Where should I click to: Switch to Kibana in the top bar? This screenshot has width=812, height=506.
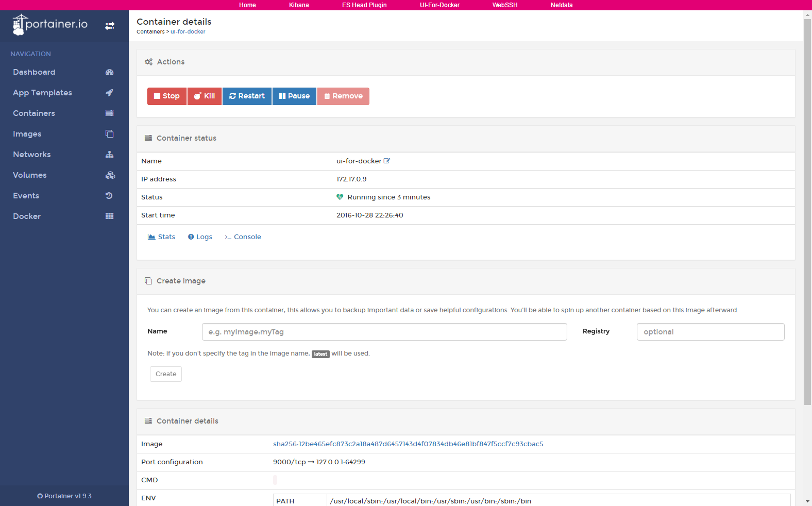click(299, 5)
